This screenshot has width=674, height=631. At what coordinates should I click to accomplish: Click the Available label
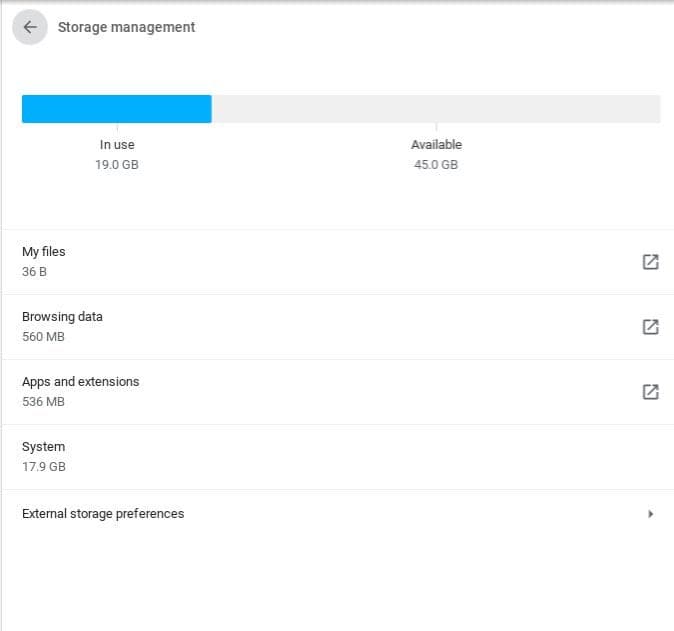point(436,145)
